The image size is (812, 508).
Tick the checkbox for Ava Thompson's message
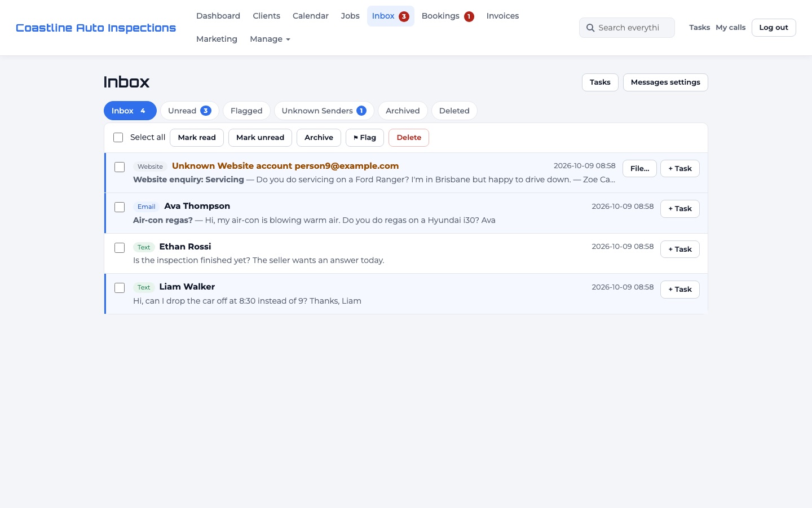120,207
